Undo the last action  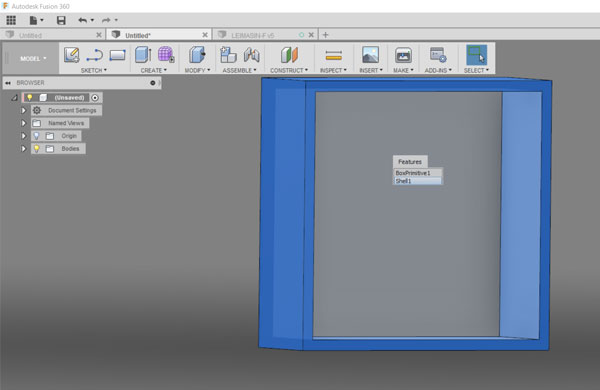coord(82,20)
